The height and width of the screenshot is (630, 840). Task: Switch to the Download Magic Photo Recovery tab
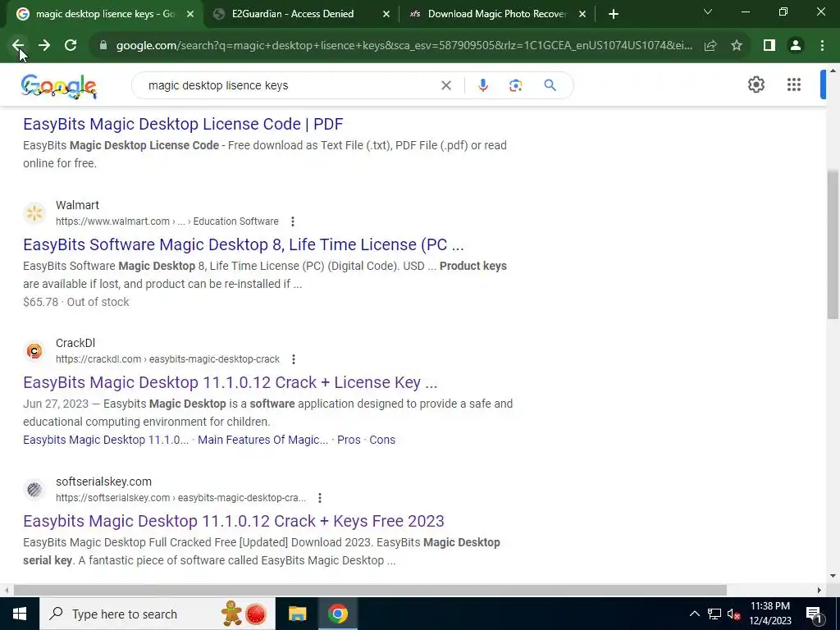496,14
